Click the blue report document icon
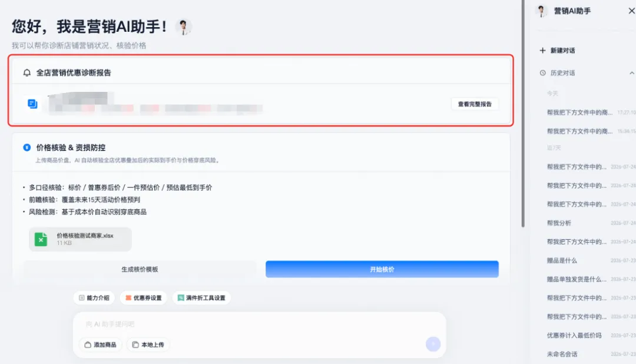 [x=32, y=104]
